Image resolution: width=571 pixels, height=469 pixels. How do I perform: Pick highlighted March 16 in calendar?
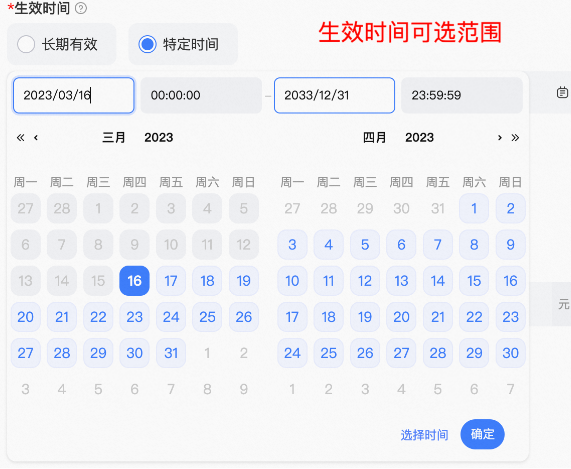(134, 281)
